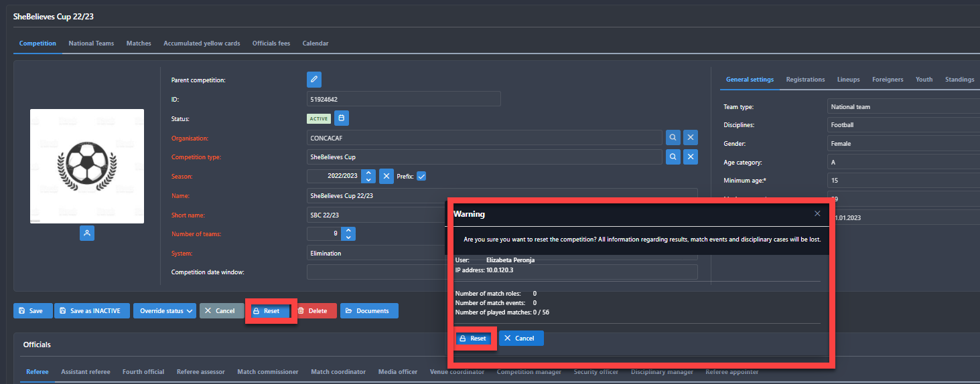Uncheck the Prefix checkbox
The height and width of the screenshot is (384, 980).
421,177
